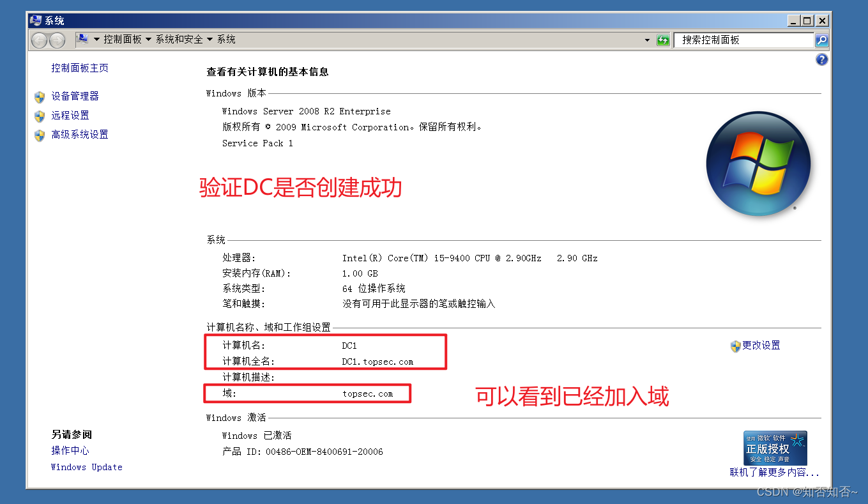Select the 控制面板 breadcrumb item

(x=123, y=40)
